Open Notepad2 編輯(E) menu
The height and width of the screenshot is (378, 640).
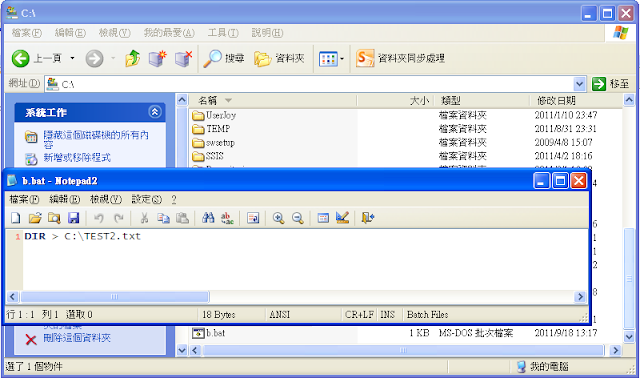(x=64, y=199)
